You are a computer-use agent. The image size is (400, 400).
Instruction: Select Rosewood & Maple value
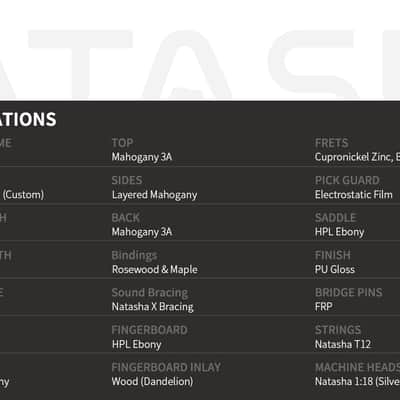pos(154,269)
